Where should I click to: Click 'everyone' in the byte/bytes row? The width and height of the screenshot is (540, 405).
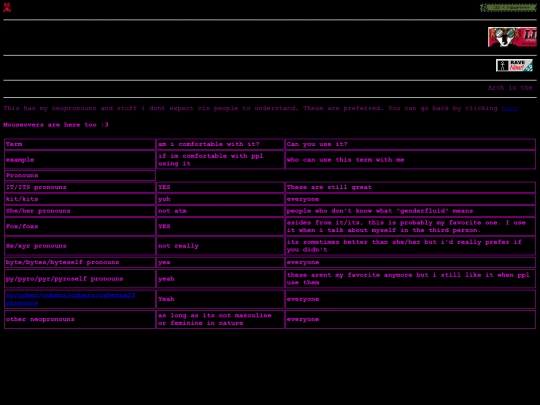click(x=411, y=262)
